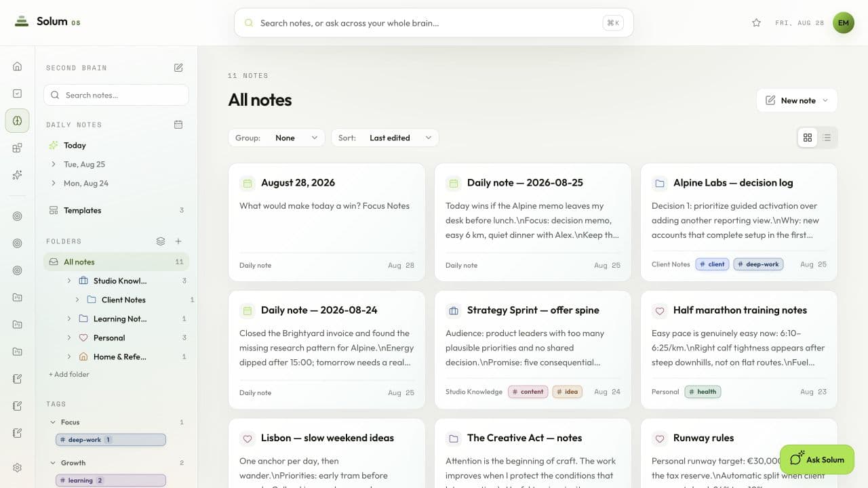
Task: Open Today's daily note
Action: 116,145
